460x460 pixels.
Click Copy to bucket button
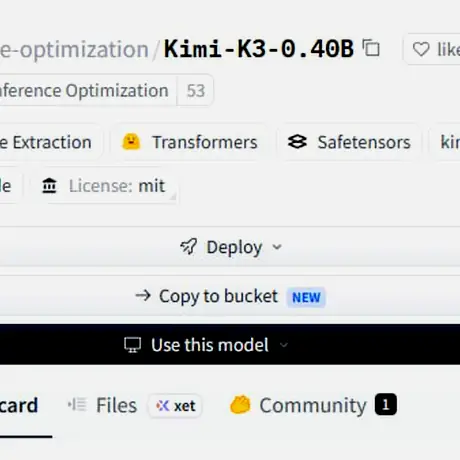click(230, 296)
